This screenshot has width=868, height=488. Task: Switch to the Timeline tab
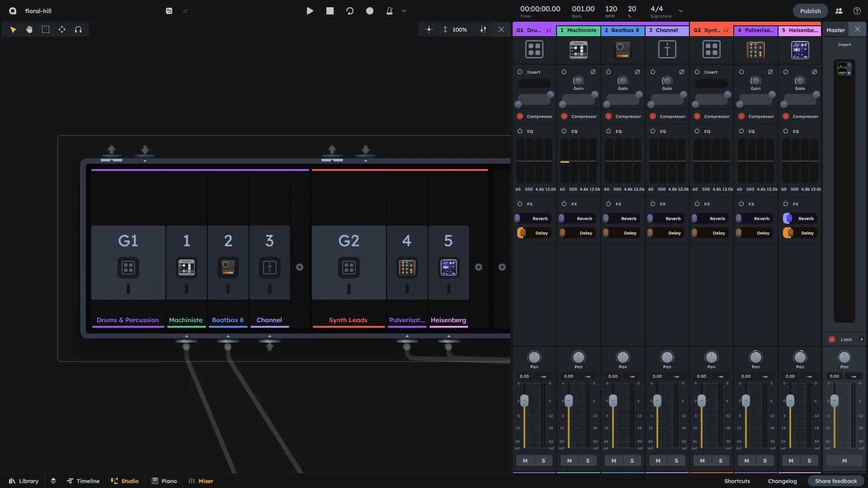83,481
